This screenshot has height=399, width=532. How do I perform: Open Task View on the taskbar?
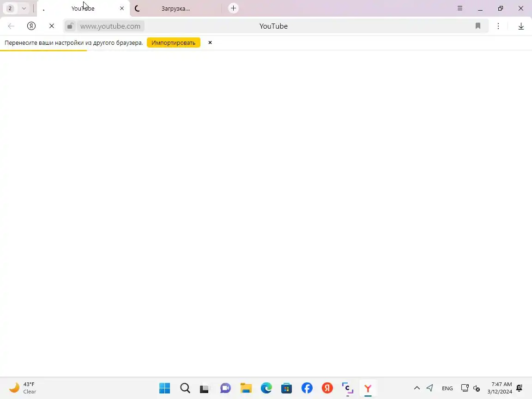[x=205, y=388]
